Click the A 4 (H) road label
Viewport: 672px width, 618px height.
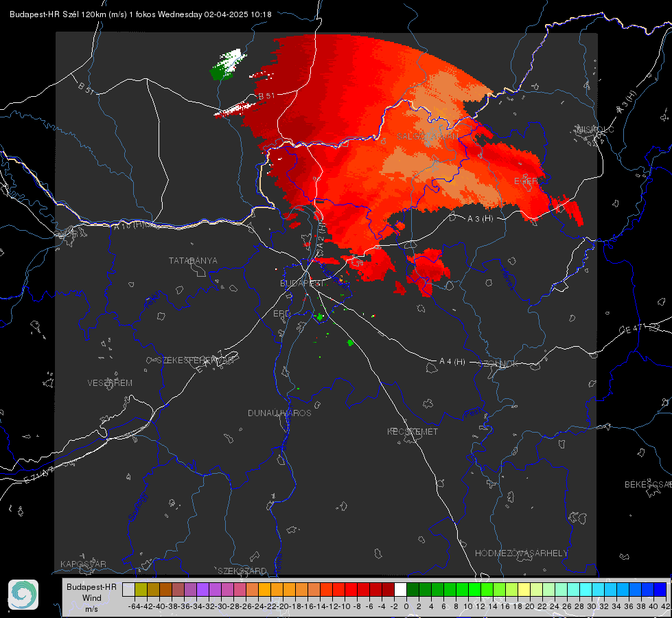(452, 362)
